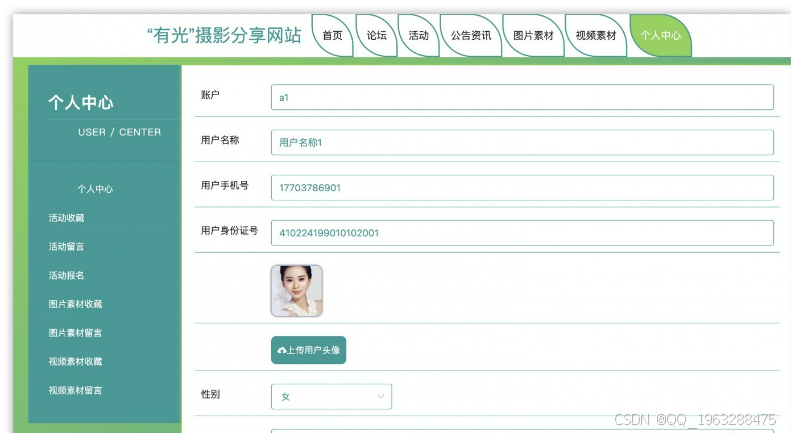
Task: Click the 性别 field label
Action: (x=210, y=394)
